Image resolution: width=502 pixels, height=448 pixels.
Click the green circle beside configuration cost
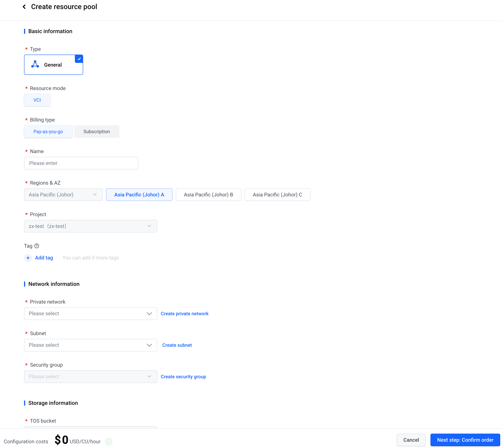[x=109, y=442]
